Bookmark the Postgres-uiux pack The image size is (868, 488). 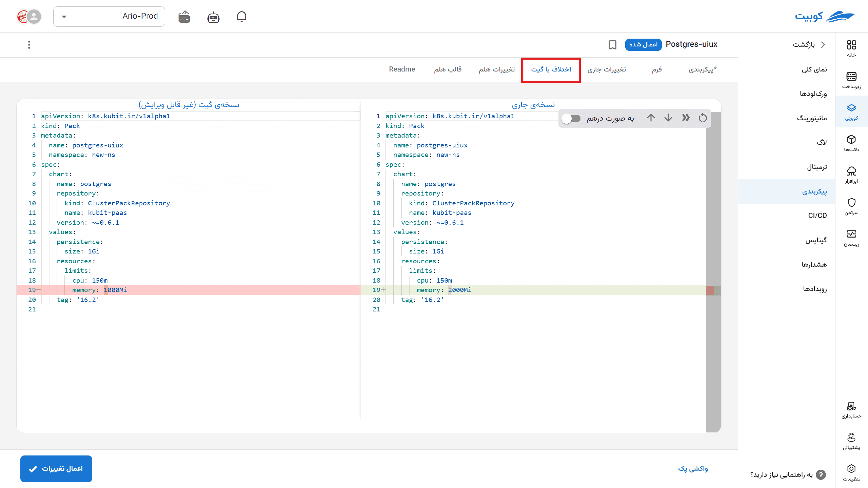[612, 45]
